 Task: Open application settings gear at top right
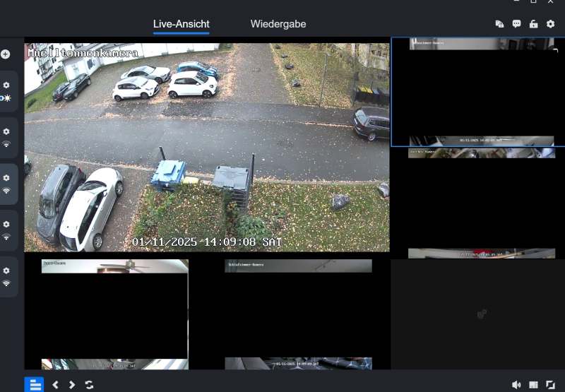pyautogui.click(x=551, y=24)
